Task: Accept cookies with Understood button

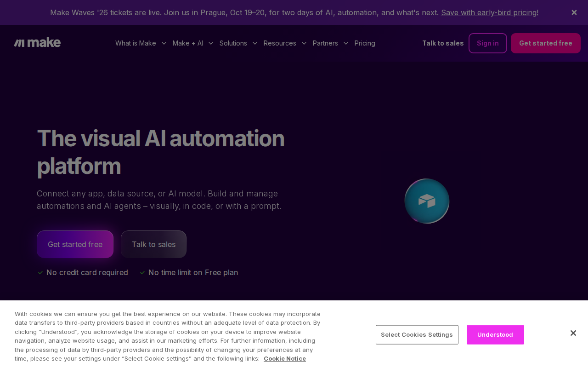Action: click(x=495, y=335)
